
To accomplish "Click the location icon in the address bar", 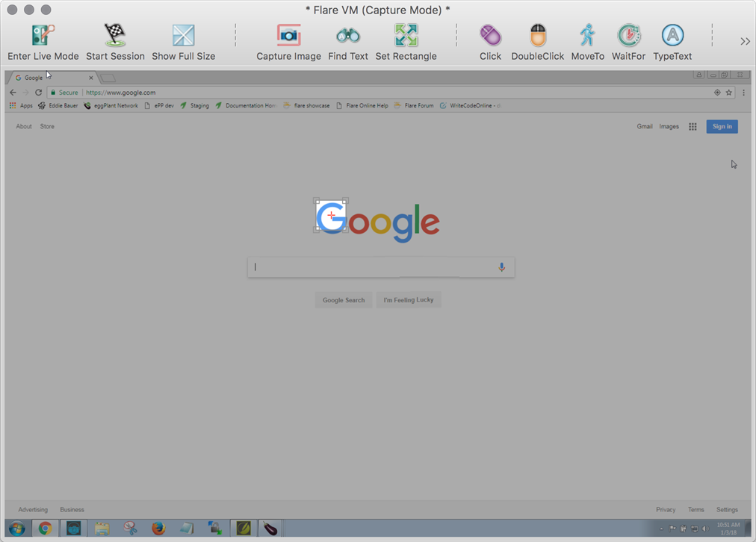I will click(717, 93).
